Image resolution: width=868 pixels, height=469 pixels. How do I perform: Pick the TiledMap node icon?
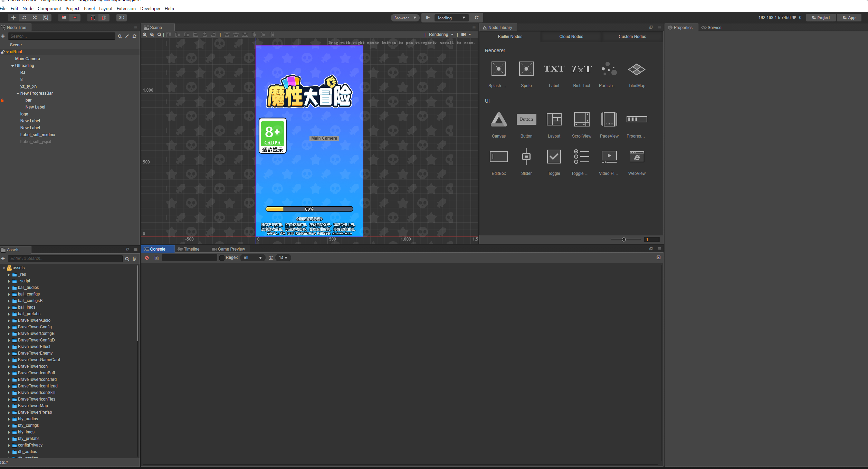637,69
